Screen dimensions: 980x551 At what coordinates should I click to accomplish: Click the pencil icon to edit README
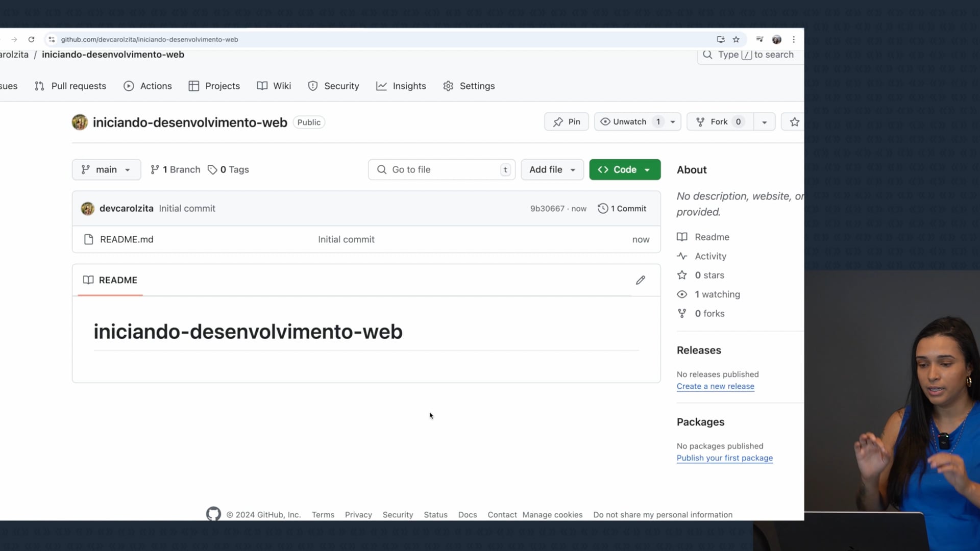pos(640,280)
